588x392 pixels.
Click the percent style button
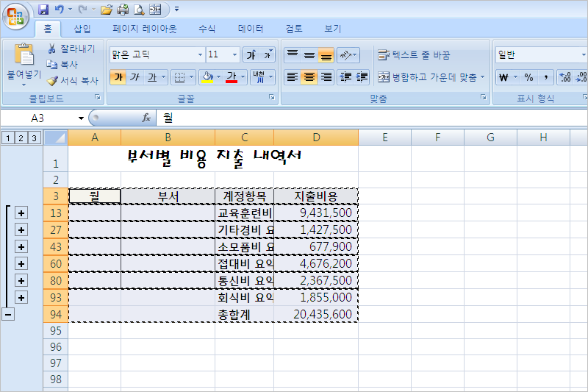(528, 77)
